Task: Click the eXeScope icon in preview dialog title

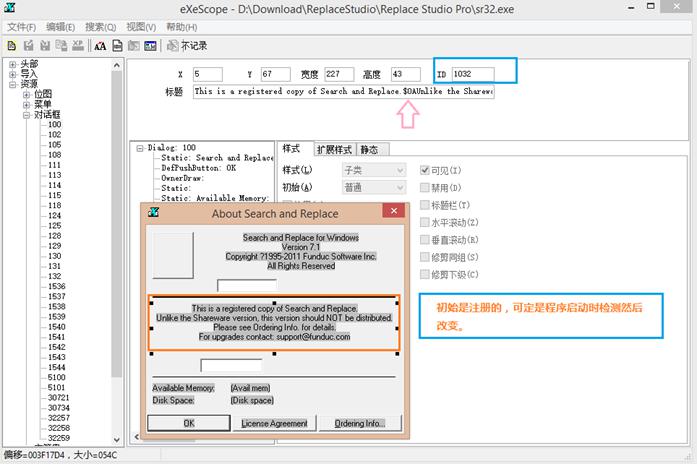Action: click(x=153, y=212)
